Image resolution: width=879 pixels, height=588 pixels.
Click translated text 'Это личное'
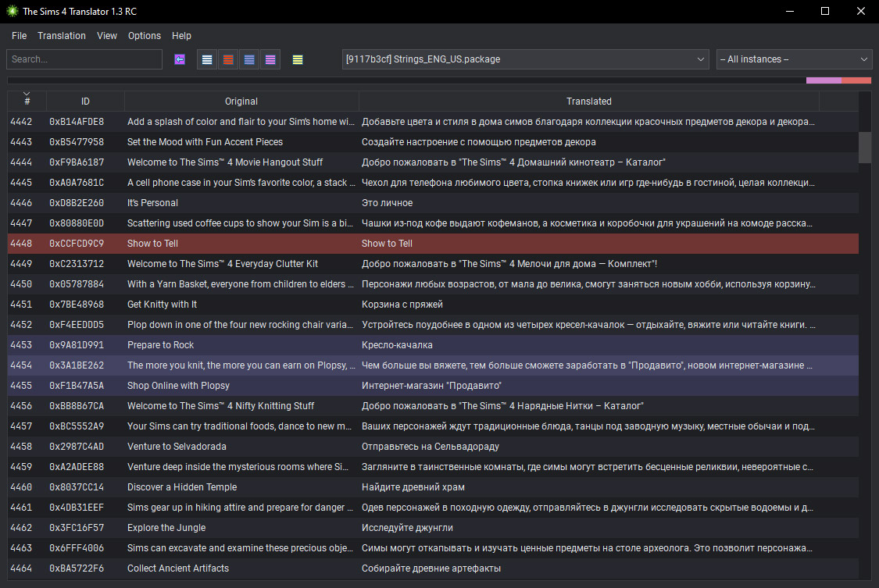tap(387, 203)
